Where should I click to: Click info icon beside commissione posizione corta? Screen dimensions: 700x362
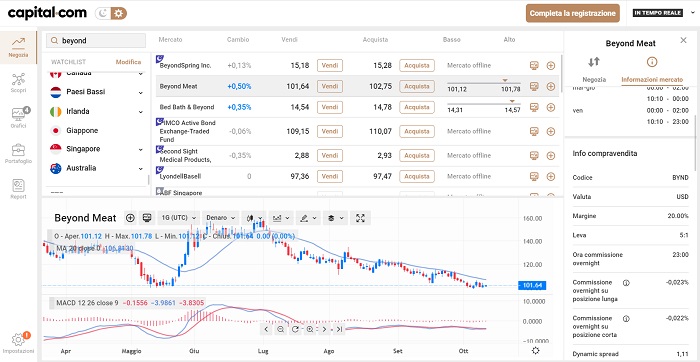click(x=626, y=319)
